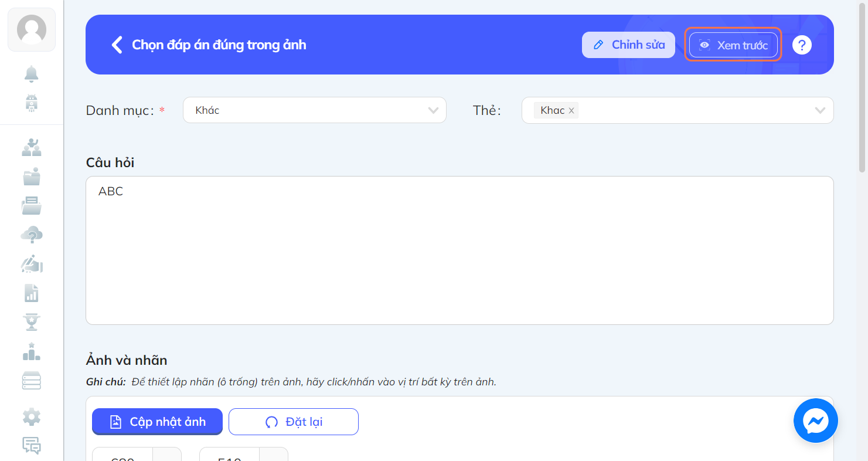Click the 'Ghi chú:' note text

coord(106,382)
